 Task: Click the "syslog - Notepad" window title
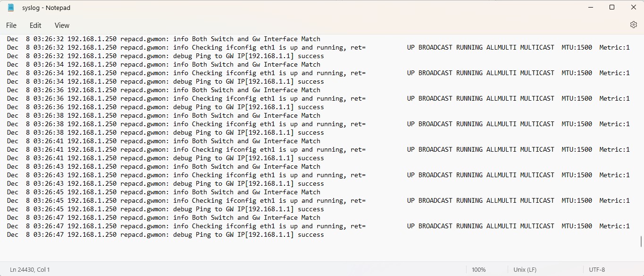[46, 8]
